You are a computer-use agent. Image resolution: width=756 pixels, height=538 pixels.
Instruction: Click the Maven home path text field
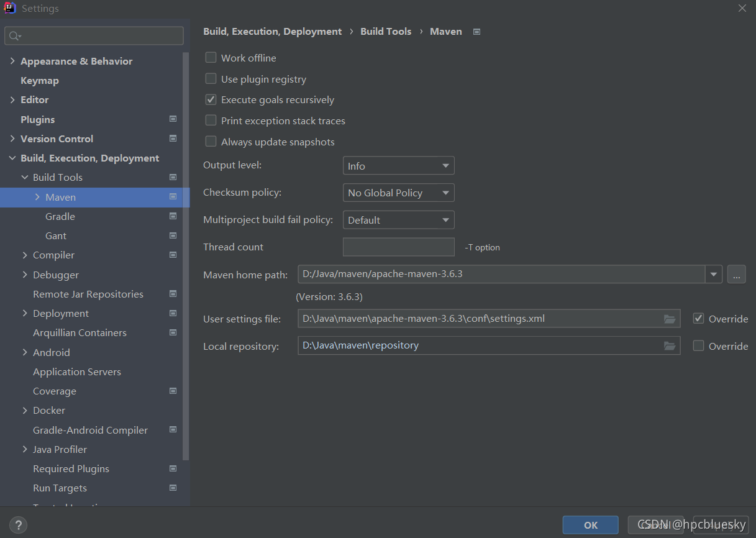501,274
